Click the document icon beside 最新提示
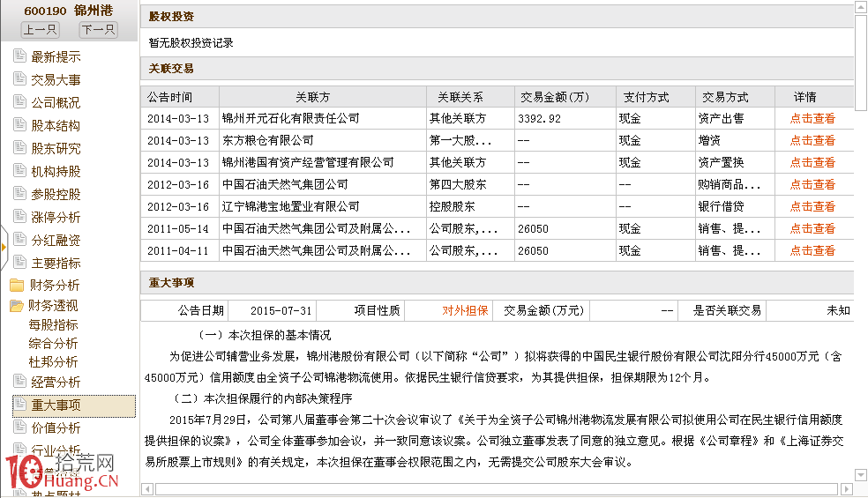The width and height of the screenshot is (868, 498). coord(19,56)
